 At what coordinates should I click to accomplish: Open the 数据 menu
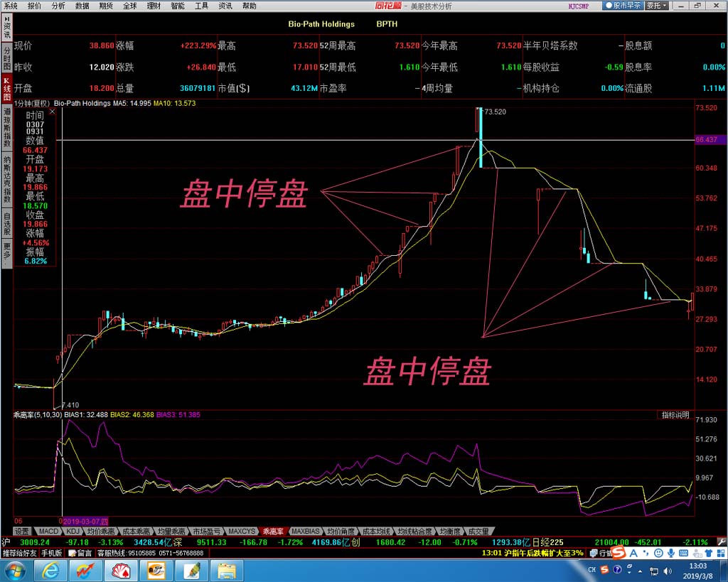pyautogui.click(x=82, y=6)
